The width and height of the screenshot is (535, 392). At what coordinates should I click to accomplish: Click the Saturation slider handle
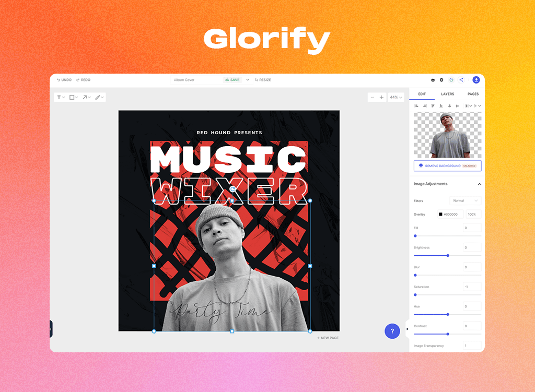pyautogui.click(x=415, y=295)
